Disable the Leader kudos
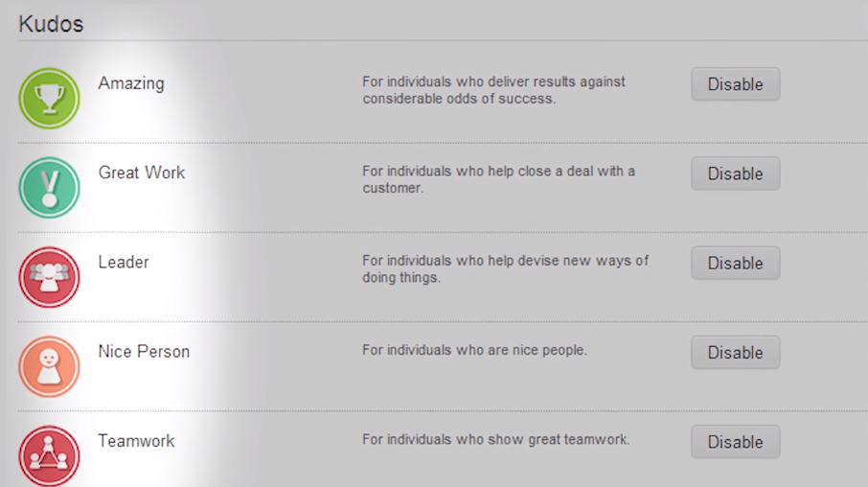868x487 pixels. tap(735, 264)
